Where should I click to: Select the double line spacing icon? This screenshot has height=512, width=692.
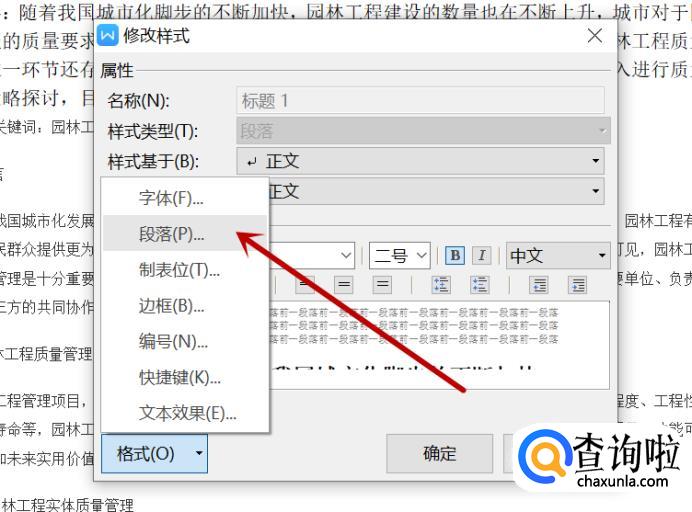[x=382, y=285]
